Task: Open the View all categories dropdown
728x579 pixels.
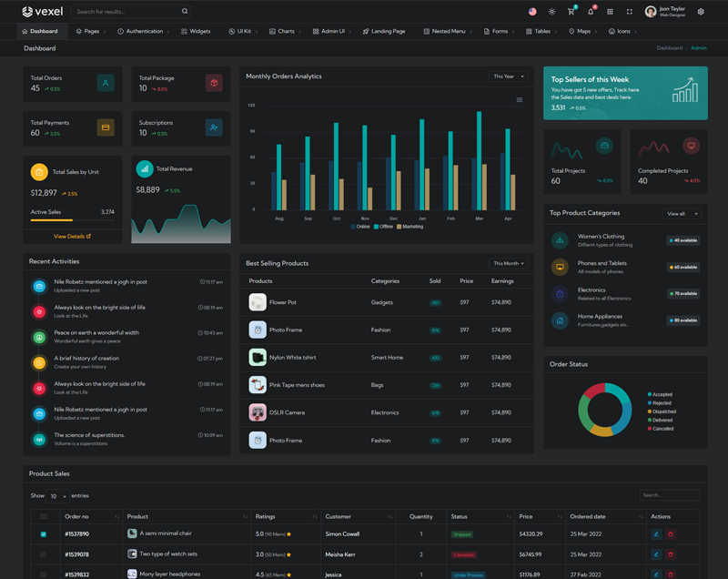Action: [682, 214]
